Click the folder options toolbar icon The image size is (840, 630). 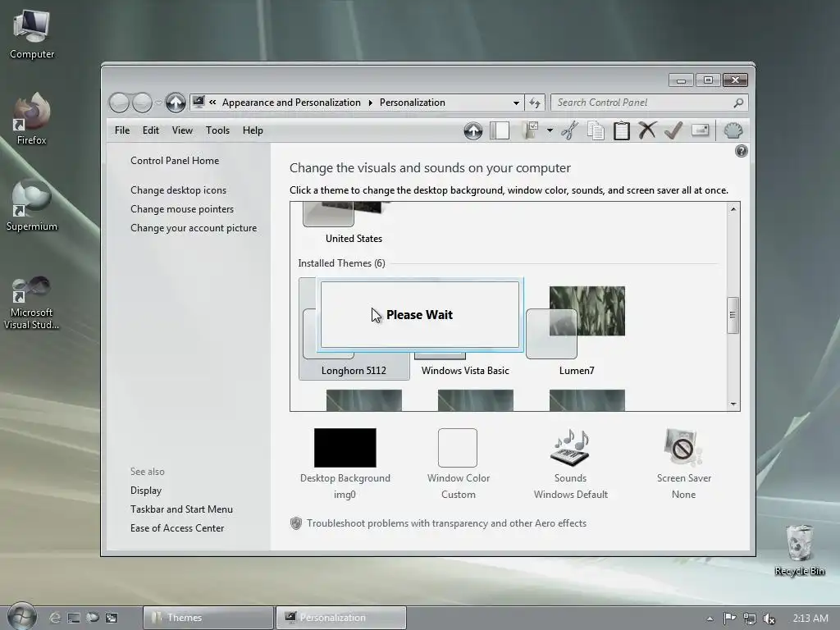pos(529,130)
